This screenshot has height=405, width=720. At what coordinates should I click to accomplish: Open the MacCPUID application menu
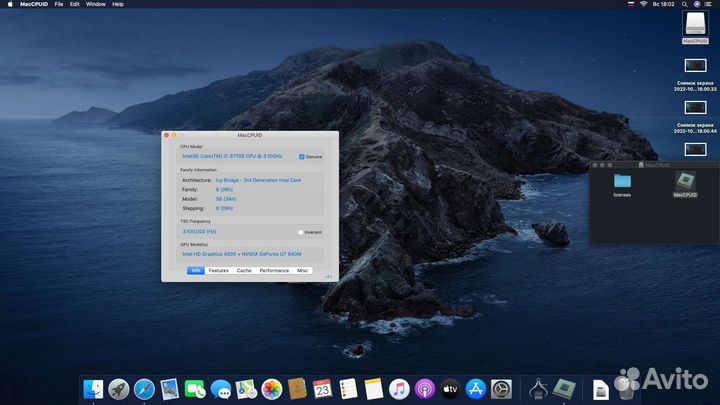(x=34, y=4)
